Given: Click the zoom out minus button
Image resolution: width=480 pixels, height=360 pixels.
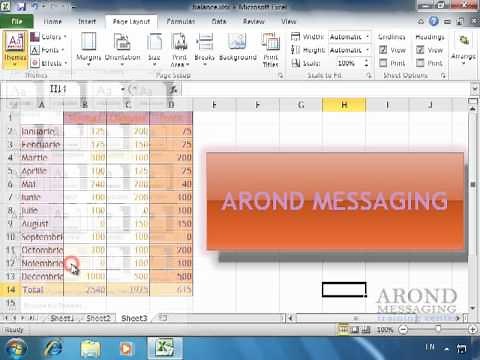Looking at the screenshot, I should [403, 330].
